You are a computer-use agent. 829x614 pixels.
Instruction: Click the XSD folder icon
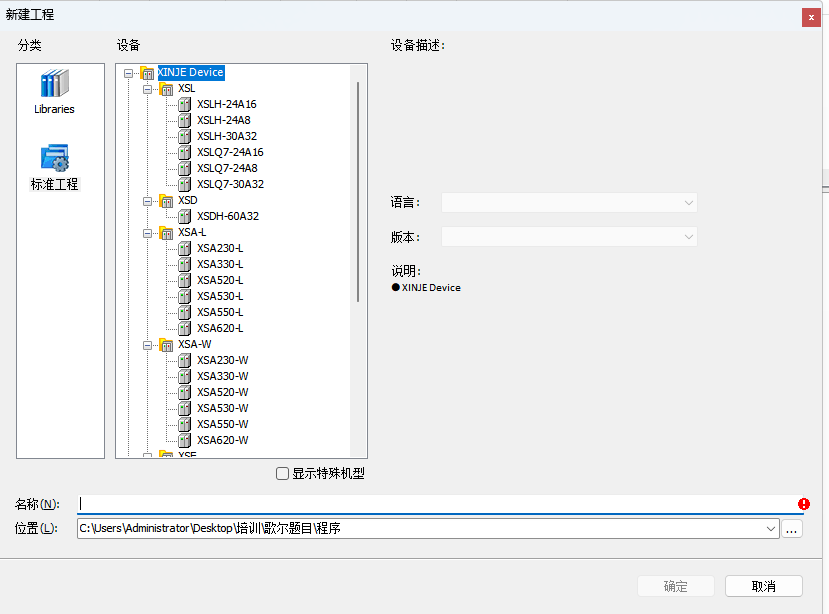[x=167, y=201]
